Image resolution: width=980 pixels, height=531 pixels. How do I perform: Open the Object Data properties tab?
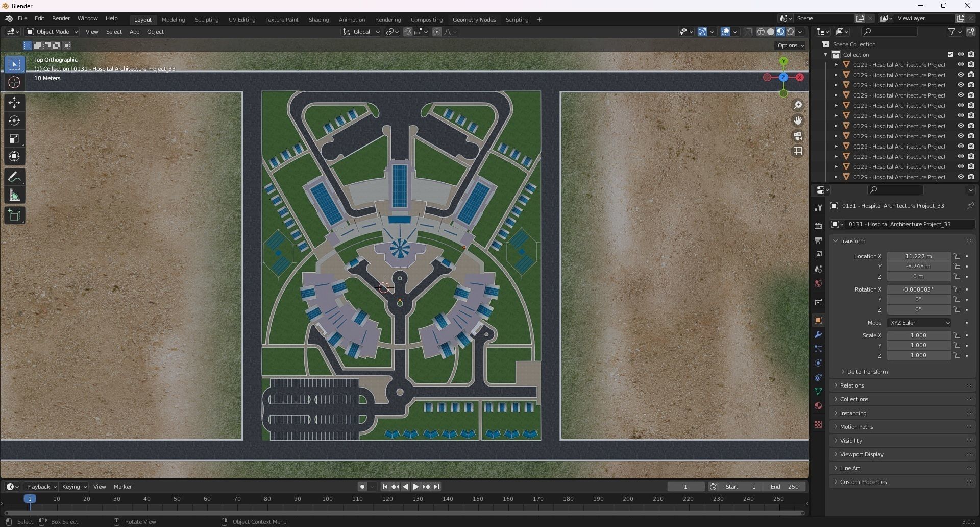(818, 392)
